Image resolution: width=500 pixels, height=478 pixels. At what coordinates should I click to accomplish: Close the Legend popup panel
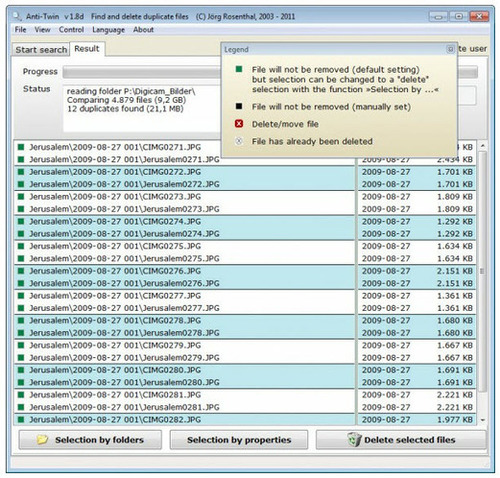point(450,49)
